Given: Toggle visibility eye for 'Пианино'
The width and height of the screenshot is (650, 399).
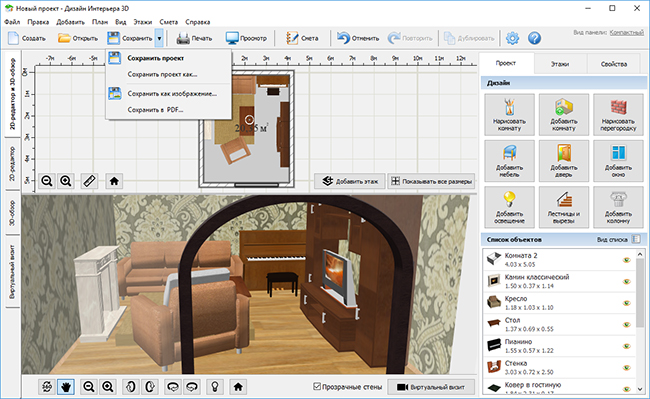Looking at the screenshot, I should (626, 346).
